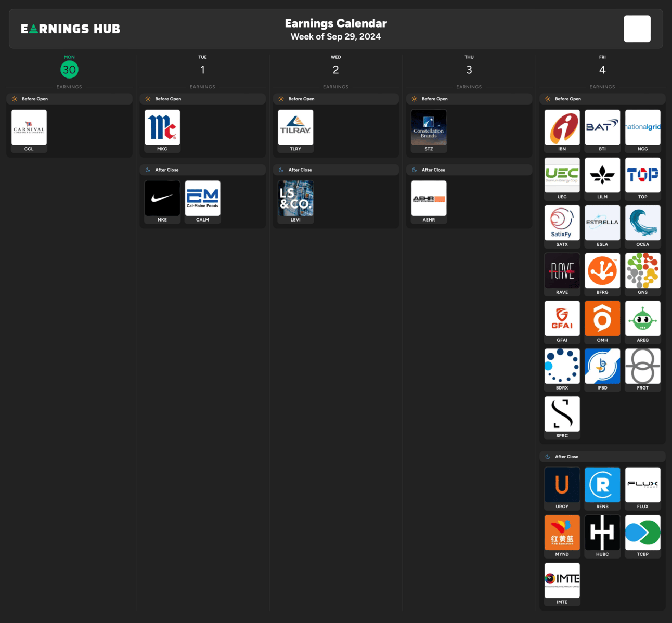Open the RAVE earnings tile
The width and height of the screenshot is (672, 623).
pyautogui.click(x=562, y=274)
